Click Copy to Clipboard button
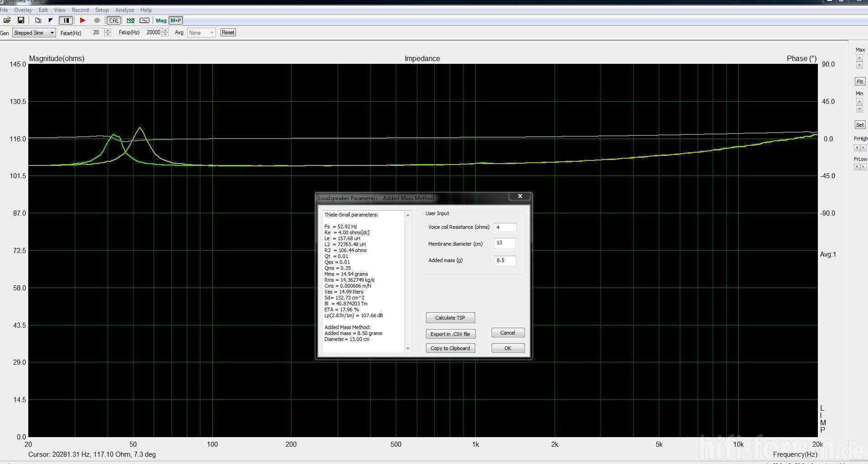Viewport: 868px width, 464px height. pyautogui.click(x=450, y=348)
